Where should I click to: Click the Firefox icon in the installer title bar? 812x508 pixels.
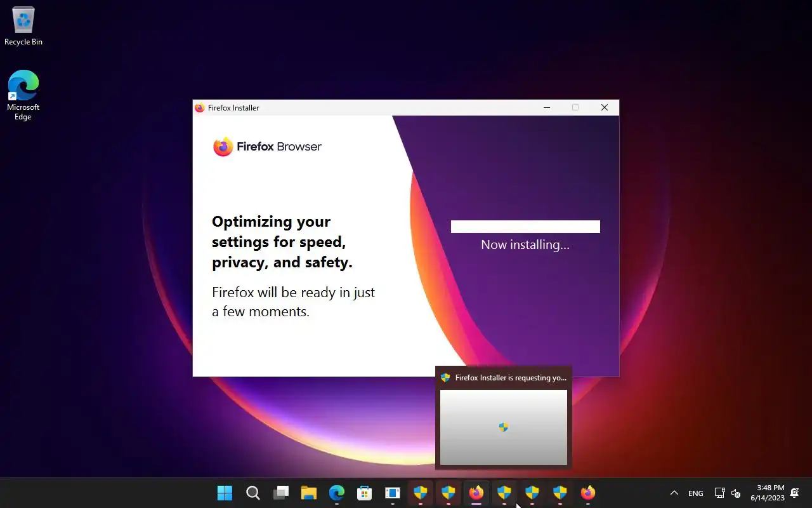pos(200,108)
